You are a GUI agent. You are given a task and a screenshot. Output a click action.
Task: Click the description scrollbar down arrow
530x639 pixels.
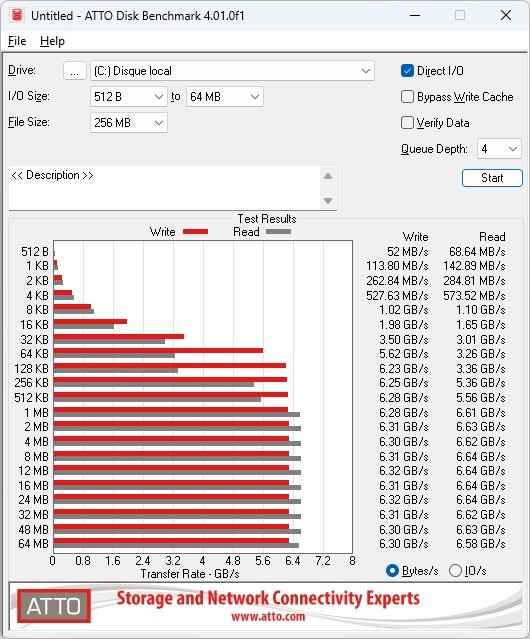coord(328,201)
